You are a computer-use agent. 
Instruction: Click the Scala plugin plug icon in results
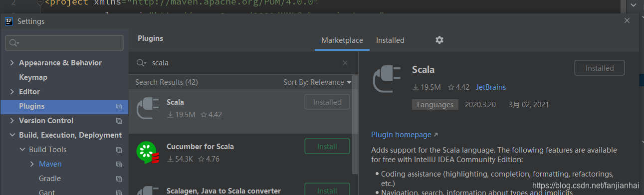click(148, 108)
